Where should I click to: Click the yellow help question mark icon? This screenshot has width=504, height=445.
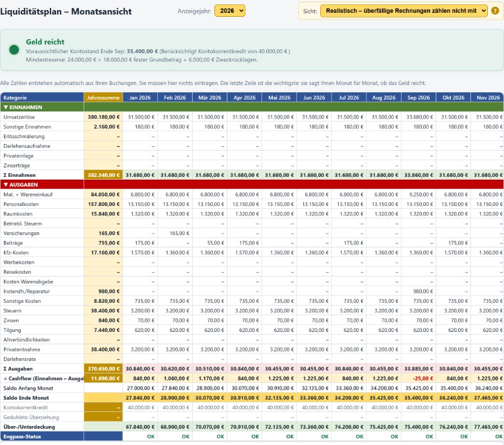click(495, 11)
